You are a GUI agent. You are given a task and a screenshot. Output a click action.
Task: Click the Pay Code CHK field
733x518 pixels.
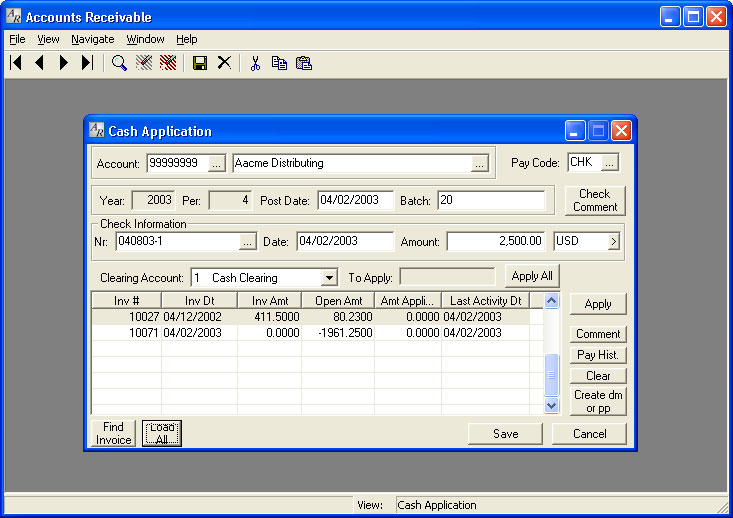pos(584,163)
